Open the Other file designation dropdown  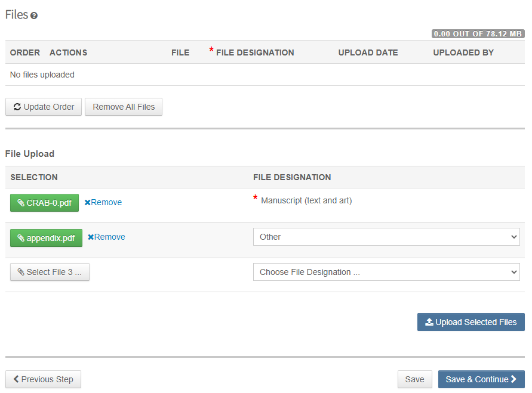(386, 237)
